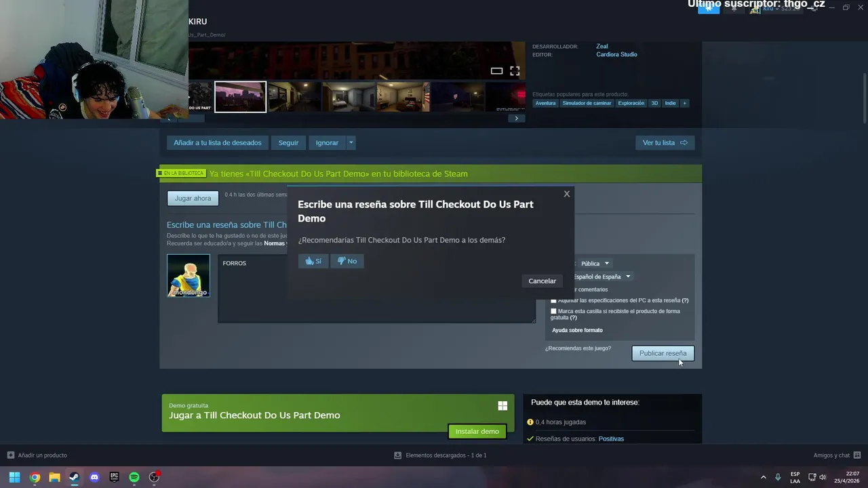The width and height of the screenshot is (868, 488).
Task: Select the bedroom screenshot thumbnail
Action: tap(349, 96)
